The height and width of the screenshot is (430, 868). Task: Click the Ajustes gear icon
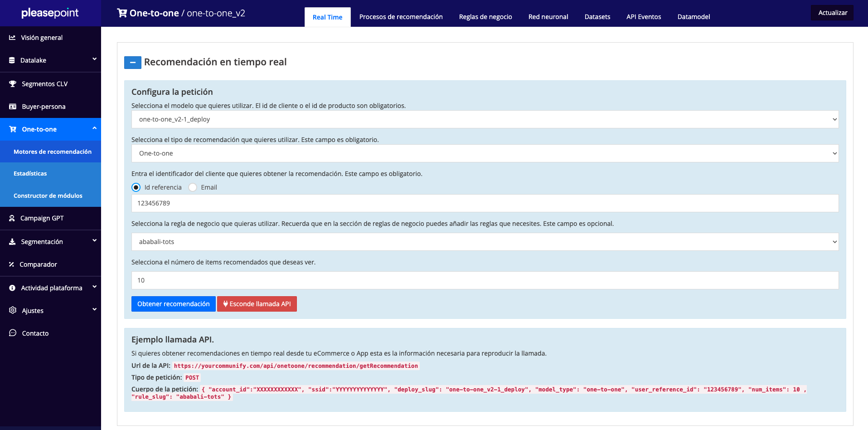13,310
